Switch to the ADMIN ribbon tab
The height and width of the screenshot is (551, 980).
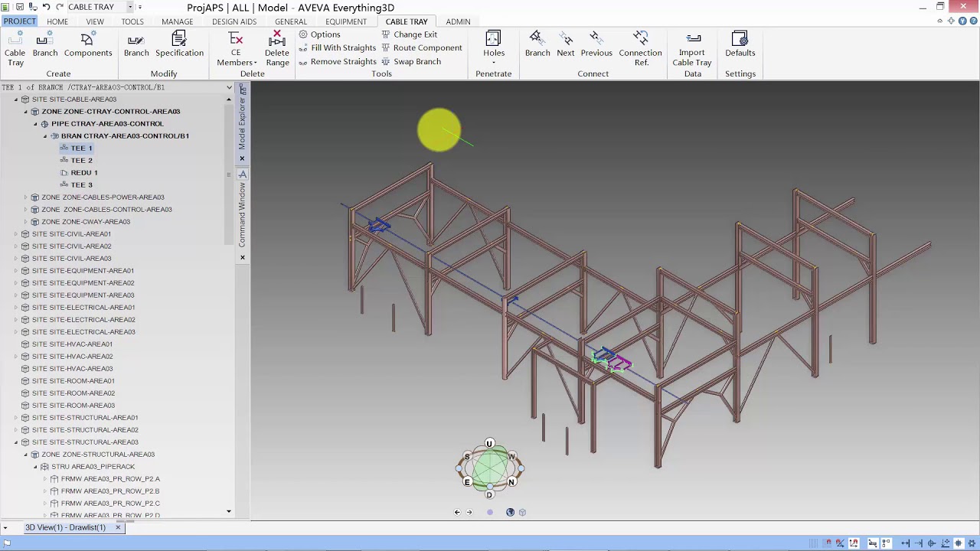pos(458,21)
